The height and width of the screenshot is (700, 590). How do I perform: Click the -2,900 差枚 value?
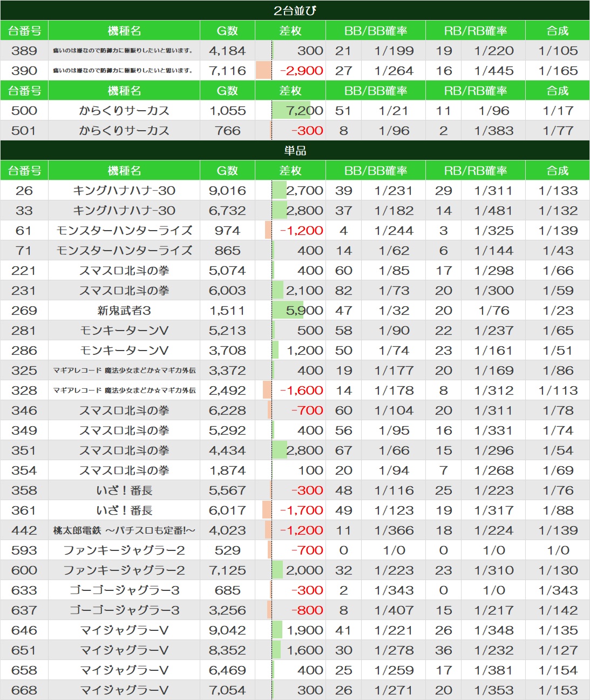[x=302, y=71]
